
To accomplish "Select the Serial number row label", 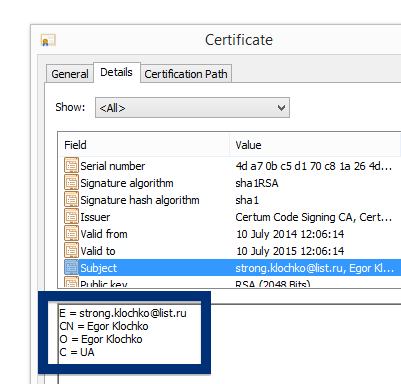I will click(x=113, y=166).
